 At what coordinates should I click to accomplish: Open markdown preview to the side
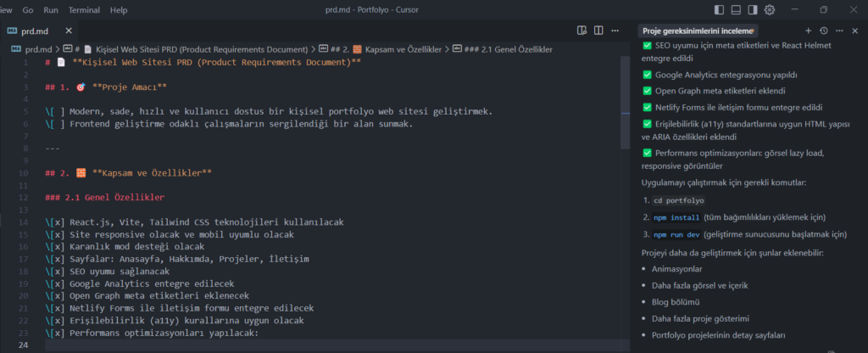[581, 31]
